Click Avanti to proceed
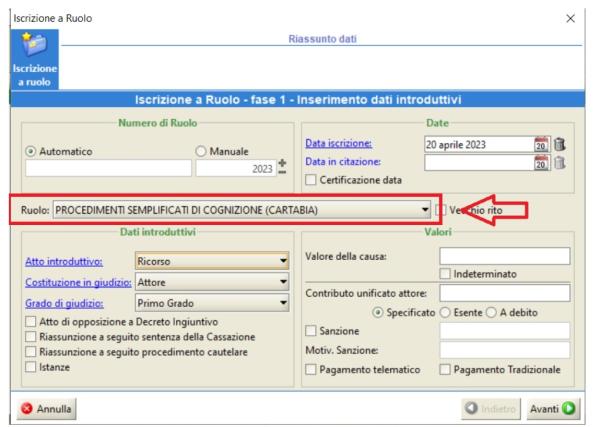This screenshot has width=600, height=427. [x=553, y=409]
